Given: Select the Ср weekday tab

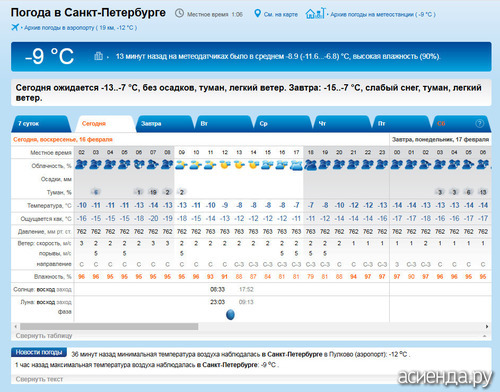Looking at the screenshot, I should (283, 124).
